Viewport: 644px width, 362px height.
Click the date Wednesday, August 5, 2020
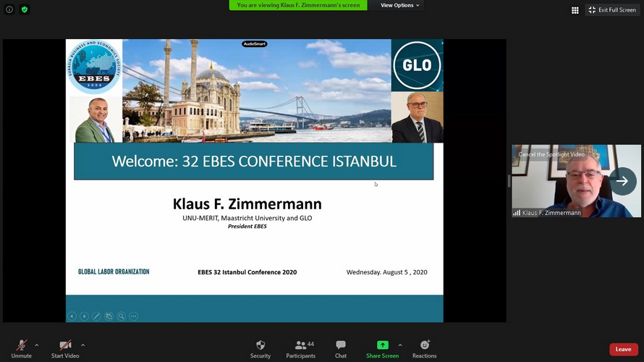tap(386, 272)
